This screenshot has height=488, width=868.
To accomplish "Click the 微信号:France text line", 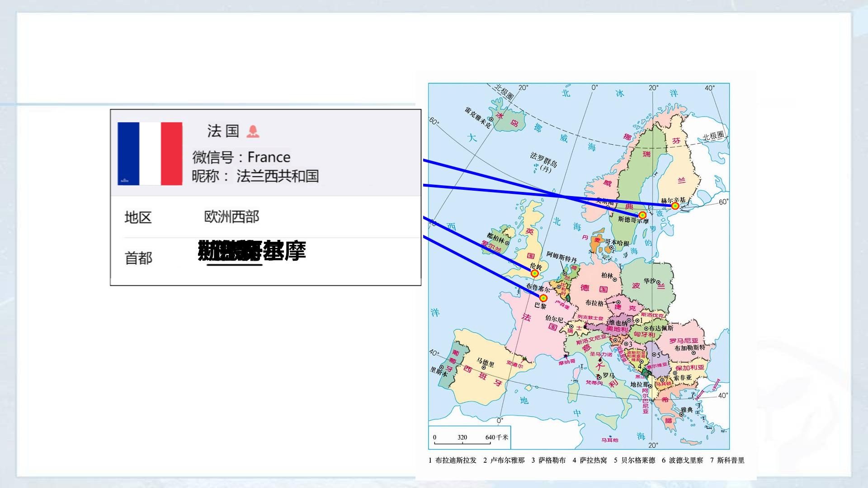I will (241, 157).
